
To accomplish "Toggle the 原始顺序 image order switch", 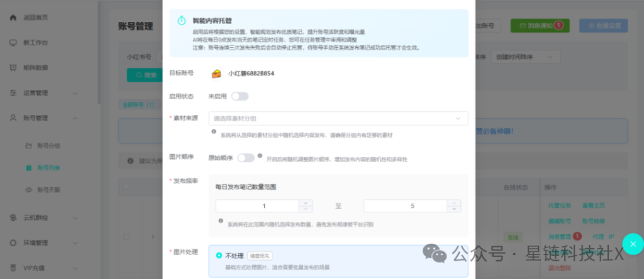I will tap(246, 158).
